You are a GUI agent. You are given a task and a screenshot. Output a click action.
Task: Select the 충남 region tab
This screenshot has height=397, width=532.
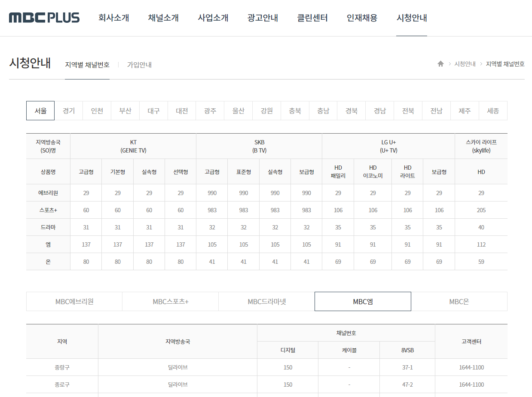click(x=323, y=110)
